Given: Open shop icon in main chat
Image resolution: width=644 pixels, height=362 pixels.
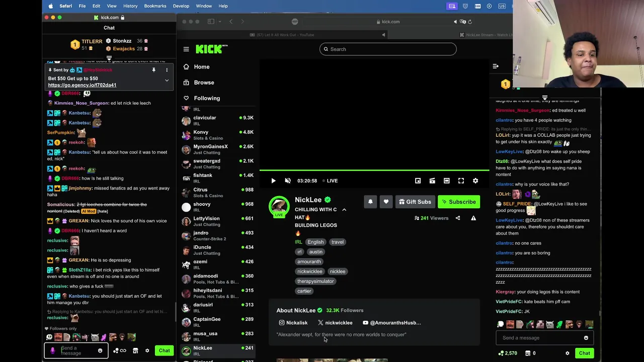Looking at the screenshot, I should [528, 353].
